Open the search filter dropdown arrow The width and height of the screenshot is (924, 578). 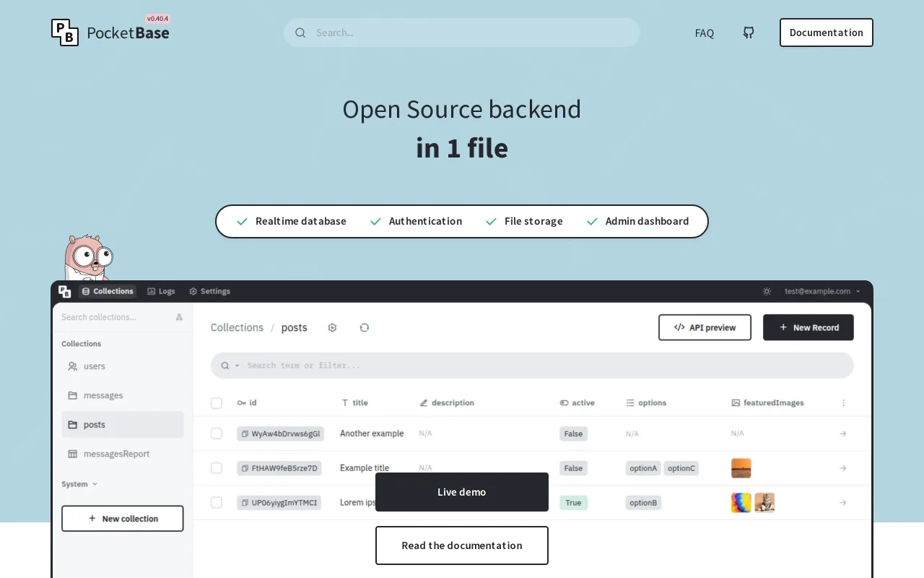click(237, 366)
